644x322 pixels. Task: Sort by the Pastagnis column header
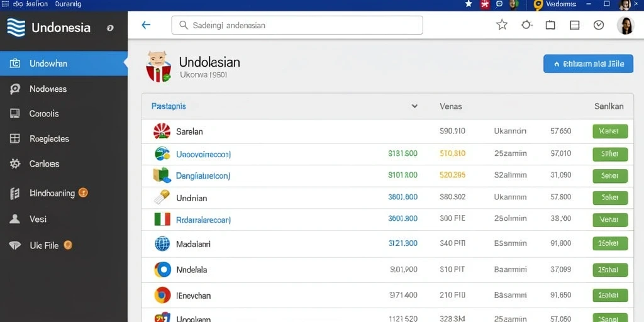pyautogui.click(x=169, y=106)
